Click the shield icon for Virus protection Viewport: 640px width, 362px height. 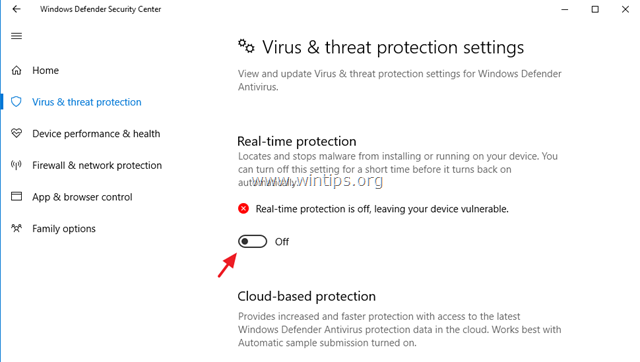pyautogui.click(x=16, y=102)
